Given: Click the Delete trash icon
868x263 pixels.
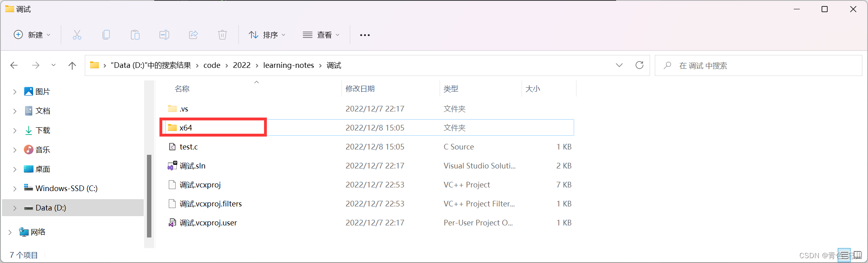Looking at the screenshot, I should coord(222,35).
